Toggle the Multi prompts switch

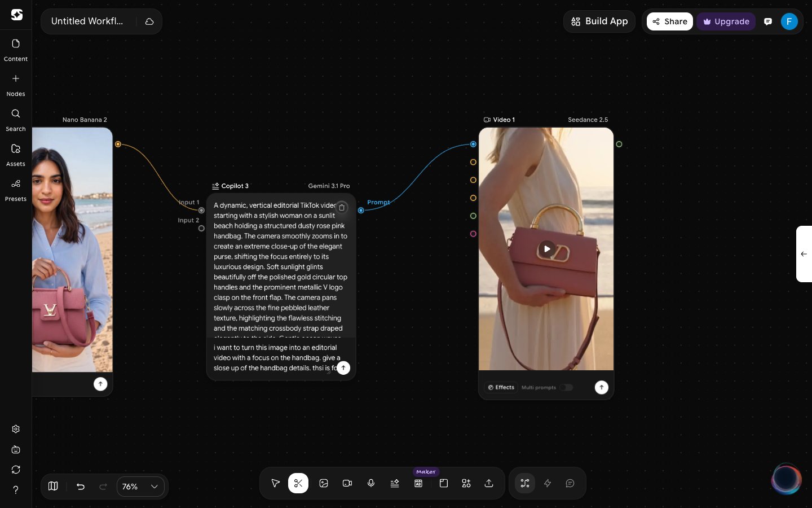(566, 387)
